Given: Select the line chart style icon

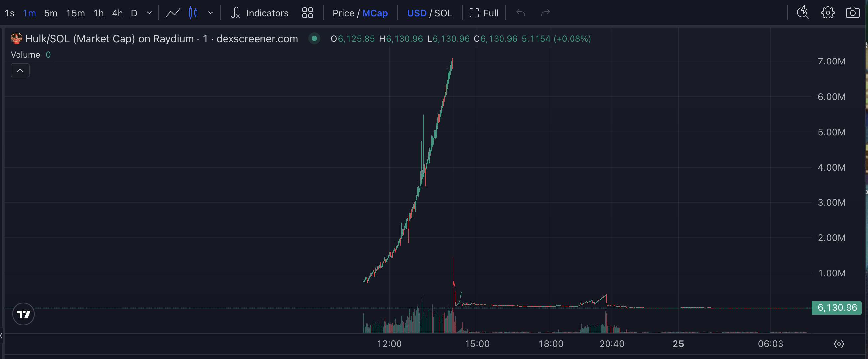Looking at the screenshot, I should click(173, 13).
